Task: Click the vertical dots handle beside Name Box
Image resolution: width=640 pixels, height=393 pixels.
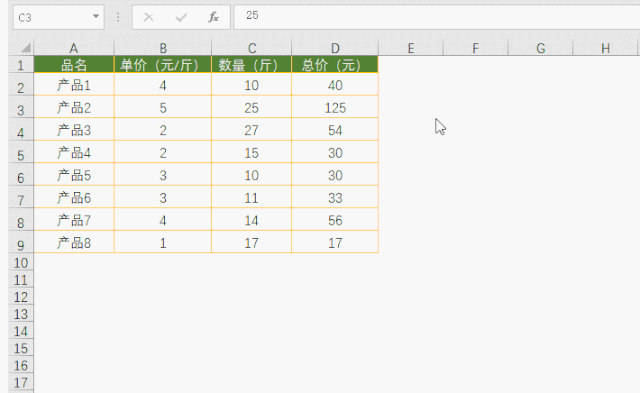Action: [x=118, y=17]
